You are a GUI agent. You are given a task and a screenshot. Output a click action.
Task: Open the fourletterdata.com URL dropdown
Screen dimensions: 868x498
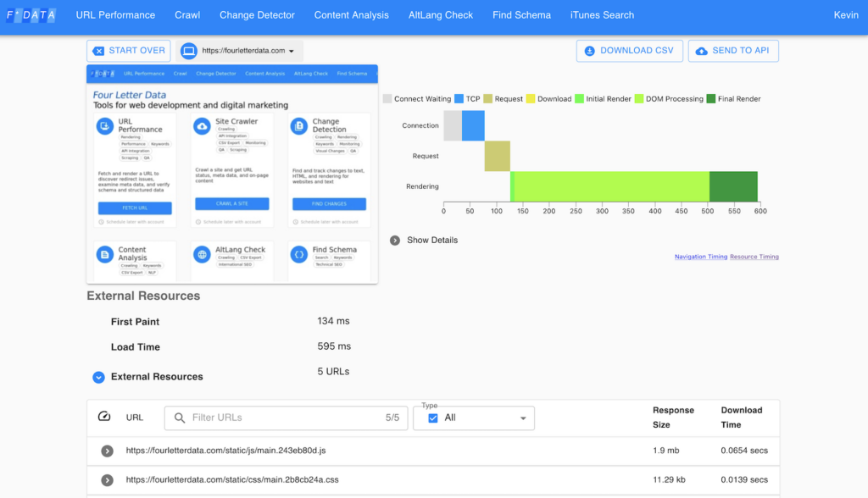292,52
